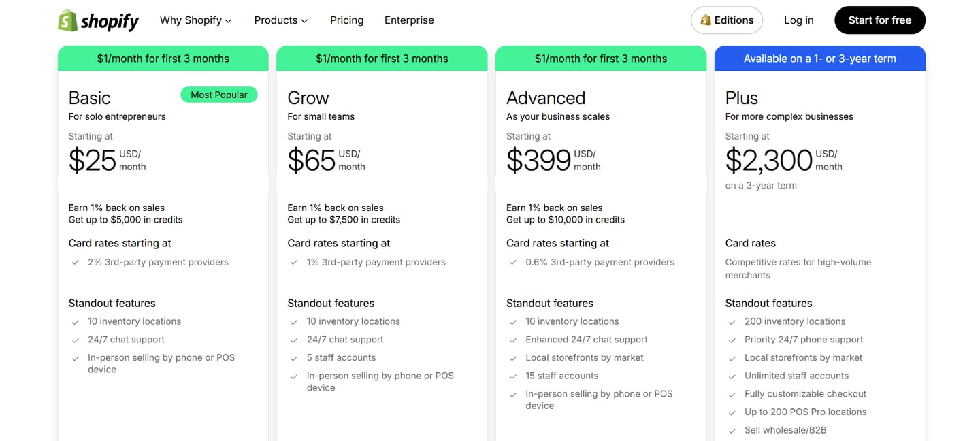Select Pricing in the navigation bar

coord(346,20)
